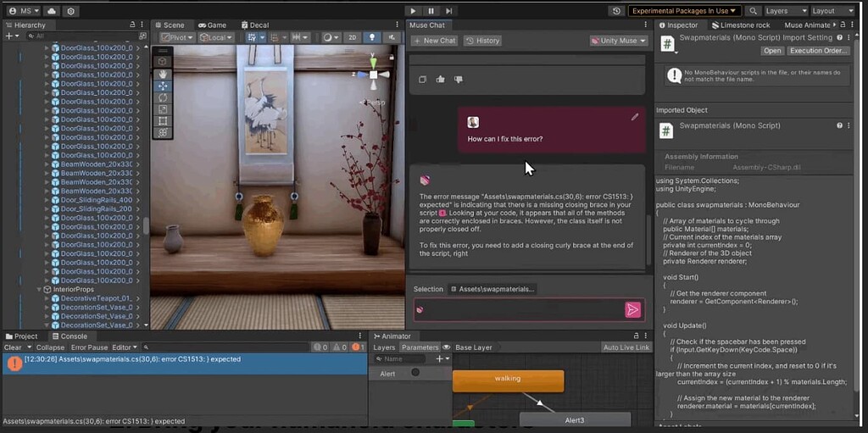The height and width of the screenshot is (433, 868).
Task: Open the Pivot handle position dropdown
Action: [x=178, y=37]
